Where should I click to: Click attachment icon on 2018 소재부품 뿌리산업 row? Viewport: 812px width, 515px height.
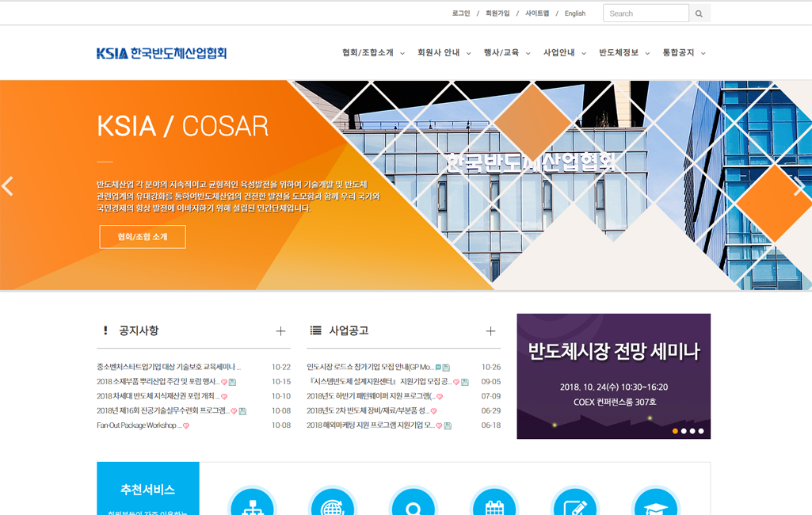tap(233, 382)
